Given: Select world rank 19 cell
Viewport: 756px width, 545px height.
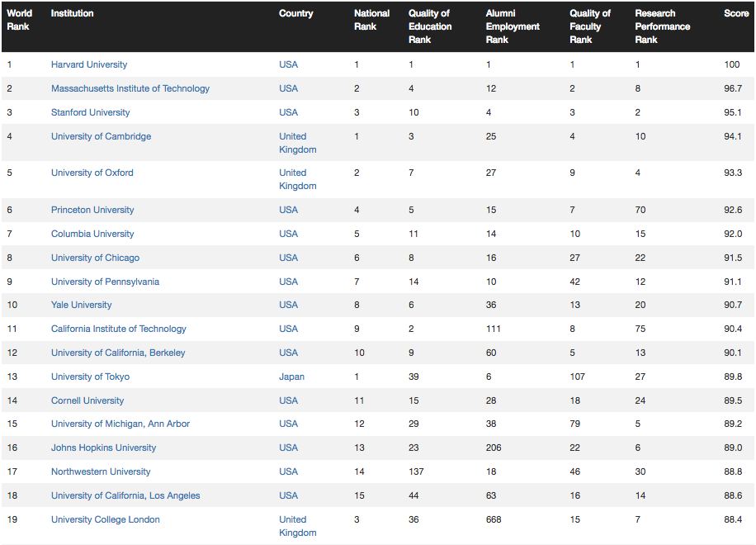Looking at the screenshot, I should pyautogui.click(x=12, y=519).
